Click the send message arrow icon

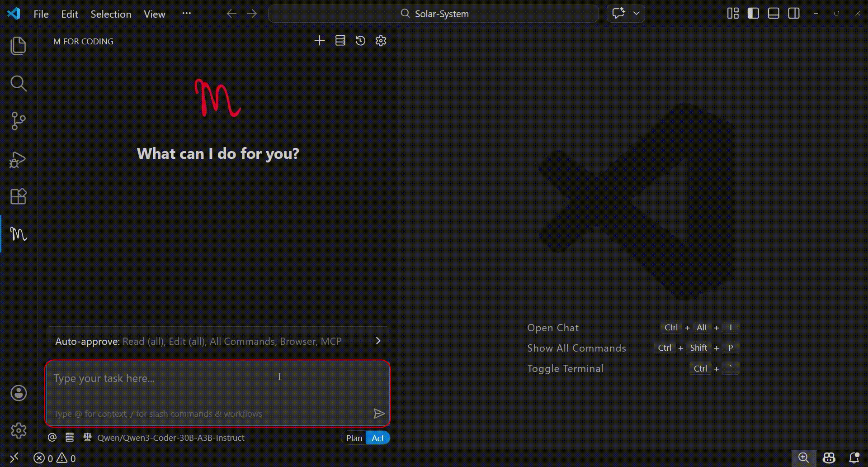coord(379,414)
